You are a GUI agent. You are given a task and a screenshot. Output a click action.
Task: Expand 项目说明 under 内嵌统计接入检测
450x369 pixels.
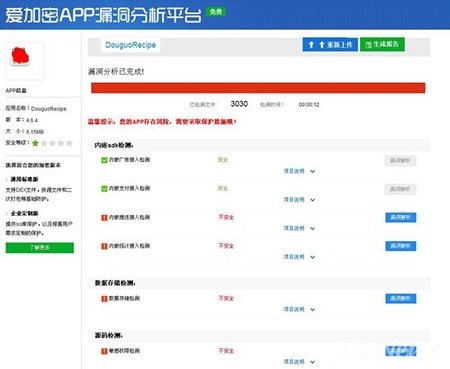[x=299, y=257]
